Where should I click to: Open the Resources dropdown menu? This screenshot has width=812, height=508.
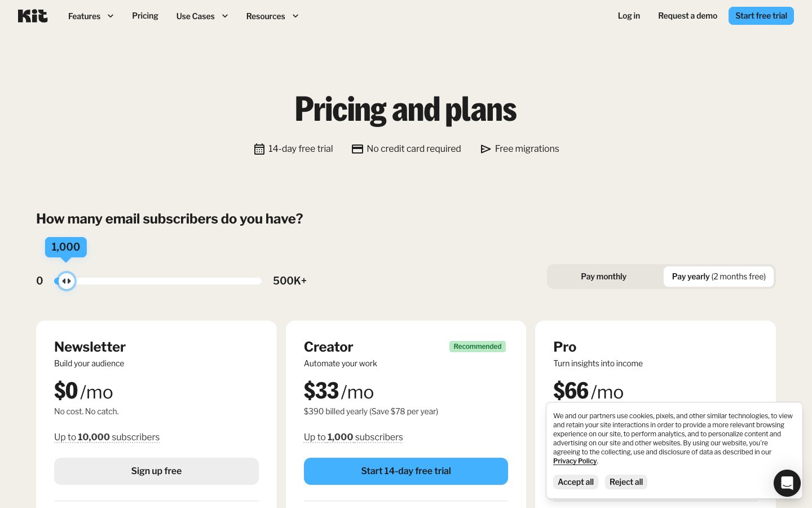click(266, 16)
